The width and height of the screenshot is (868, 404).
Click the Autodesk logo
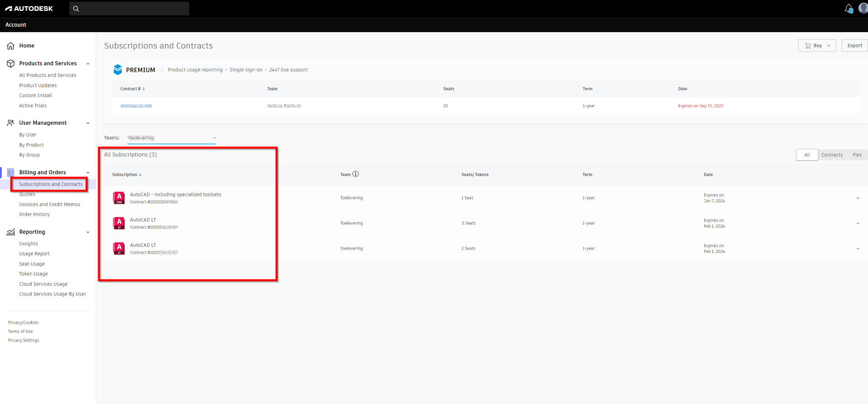[x=29, y=8]
